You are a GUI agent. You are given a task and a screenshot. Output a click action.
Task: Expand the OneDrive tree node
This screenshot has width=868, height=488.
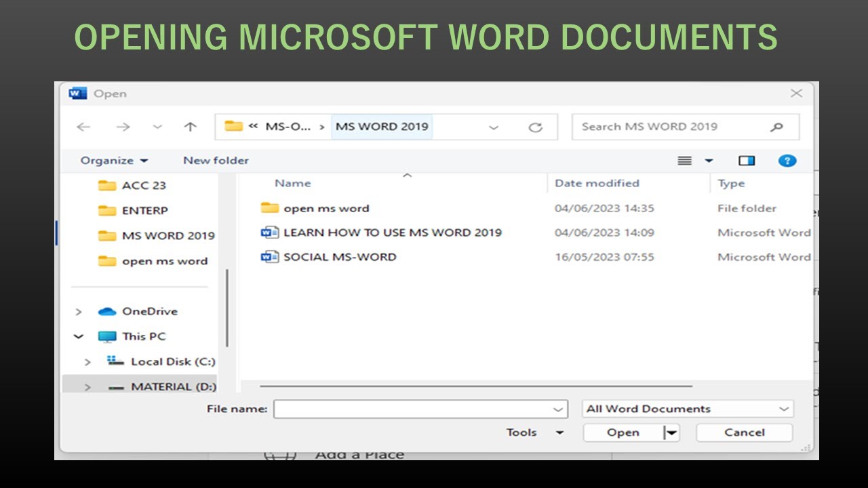pos(79,312)
